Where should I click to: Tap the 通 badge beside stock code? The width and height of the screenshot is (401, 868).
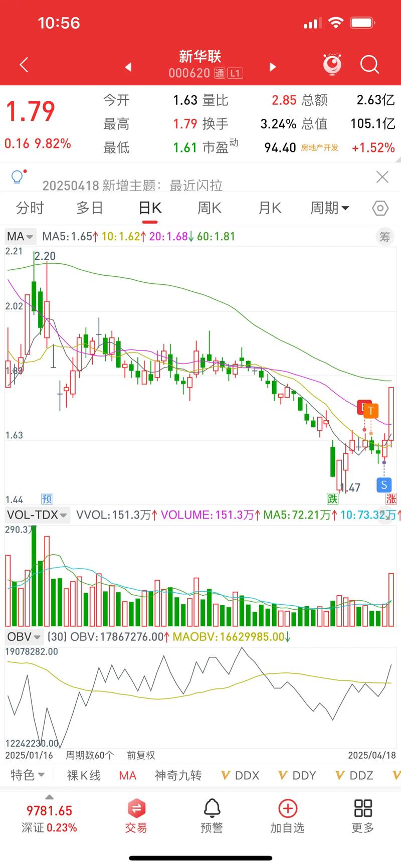(x=219, y=74)
